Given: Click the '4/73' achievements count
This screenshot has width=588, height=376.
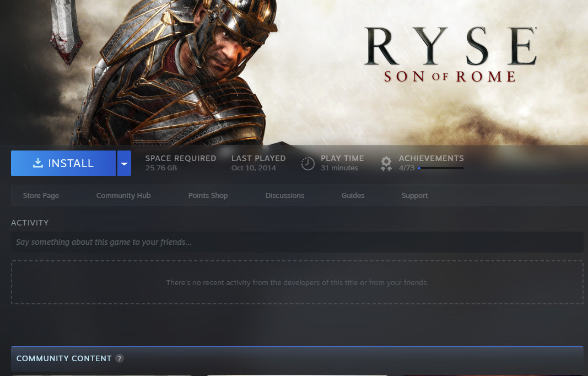Looking at the screenshot, I should pyautogui.click(x=407, y=168).
